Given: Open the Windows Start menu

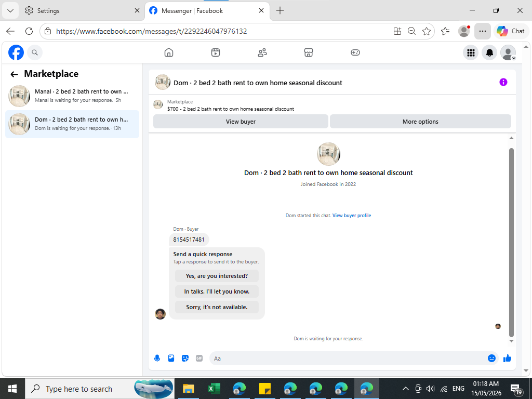Looking at the screenshot, I should (x=12, y=389).
